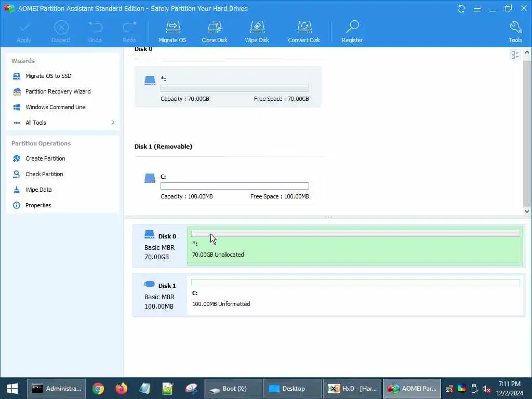532x399 pixels.
Task: Open the hamburger menu in title bar
Action: (477, 8)
